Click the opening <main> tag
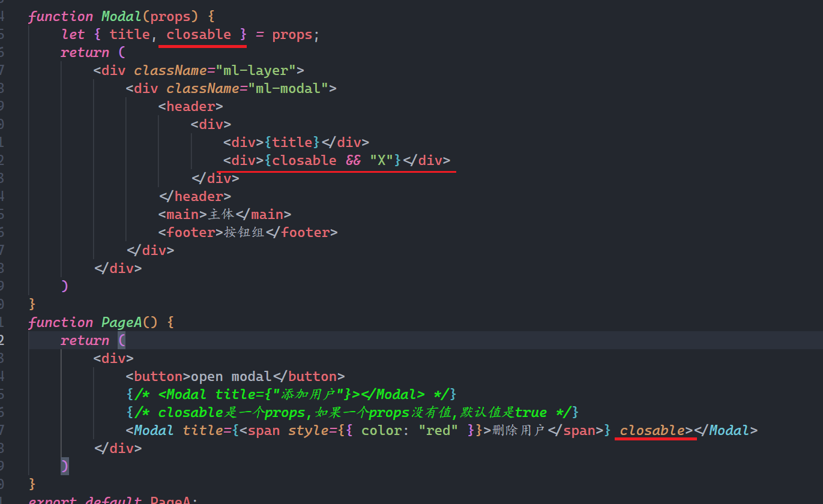Image resolution: width=823 pixels, height=504 pixels. click(183, 214)
